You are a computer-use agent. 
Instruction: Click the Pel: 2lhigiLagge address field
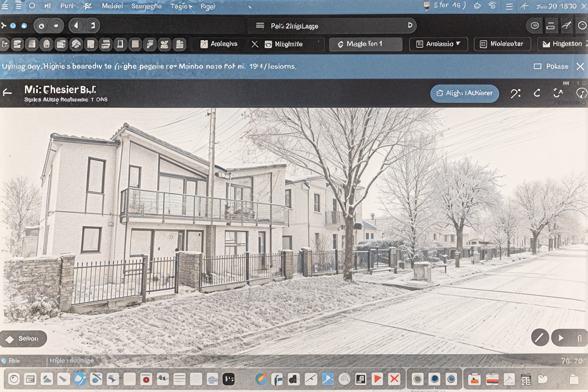(x=332, y=26)
